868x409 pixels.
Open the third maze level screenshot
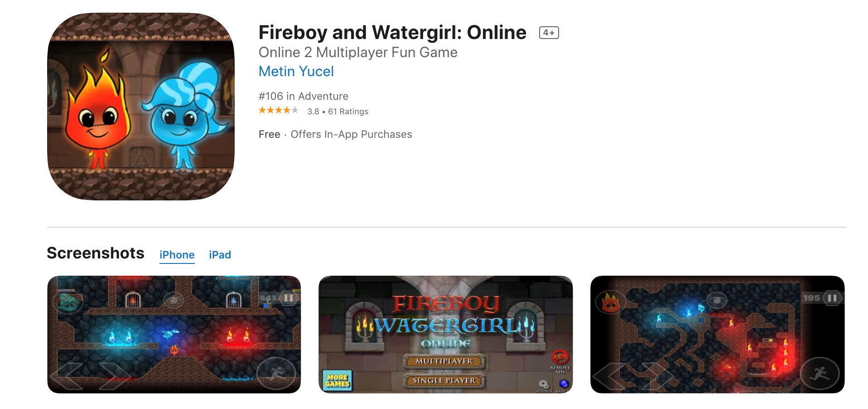point(717,334)
